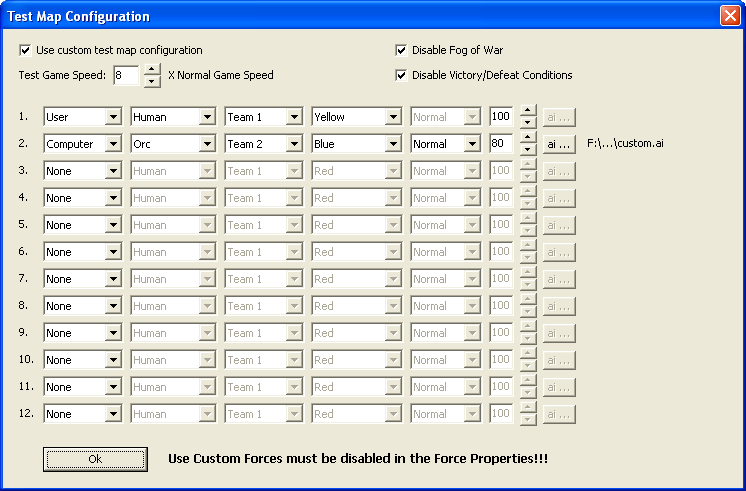Click the Test Game Speed input field
Screen dimensions: 746x491
point(126,75)
